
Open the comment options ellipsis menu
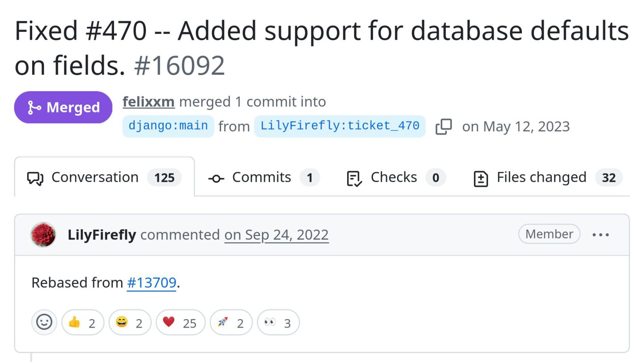(601, 235)
